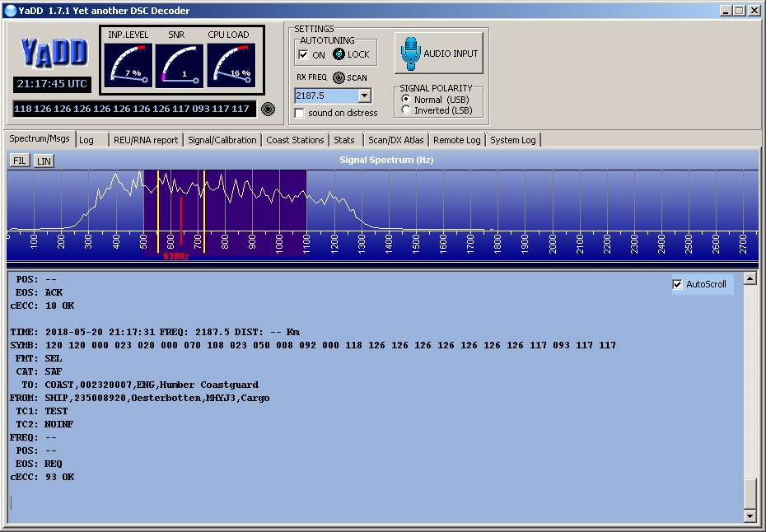Image resolution: width=766 pixels, height=532 pixels.
Task: Open the AUDIO INPUT microphone button
Action: [x=439, y=54]
